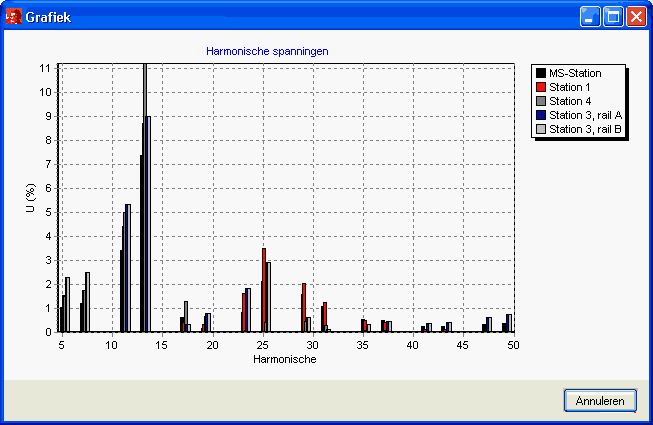Image resolution: width=653 pixels, height=425 pixels.
Task: Minimize the Grafiek window
Action: (x=591, y=17)
